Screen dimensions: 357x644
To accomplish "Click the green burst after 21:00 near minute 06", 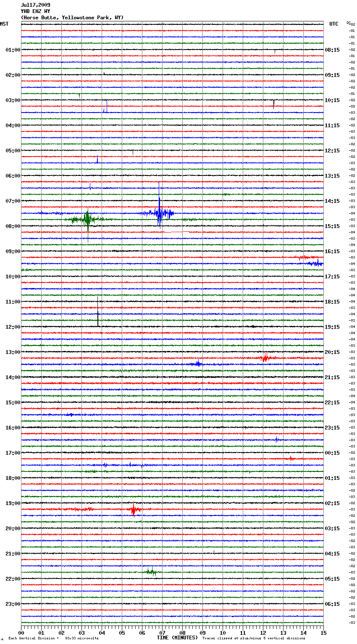I will coord(151,571).
